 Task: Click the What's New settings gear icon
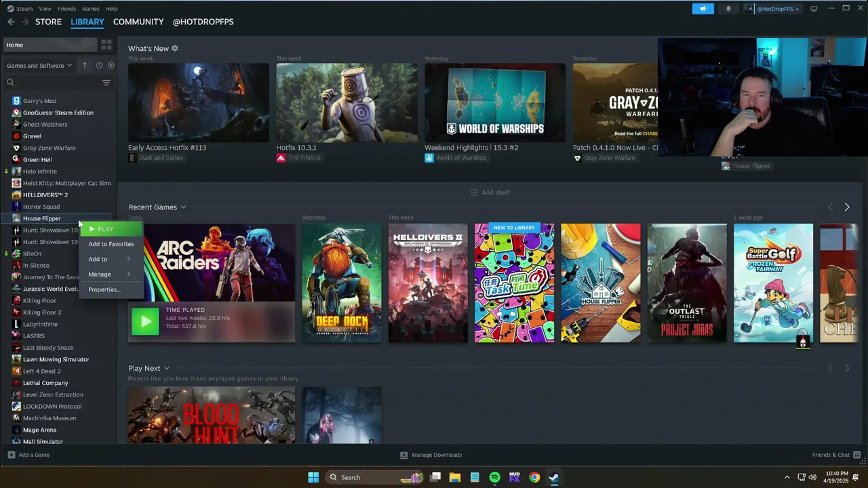point(174,48)
